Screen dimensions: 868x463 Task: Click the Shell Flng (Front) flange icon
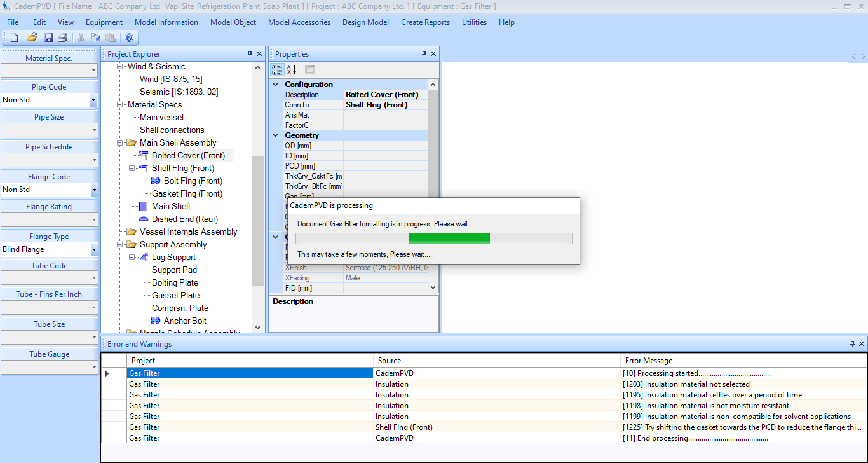[144, 169]
